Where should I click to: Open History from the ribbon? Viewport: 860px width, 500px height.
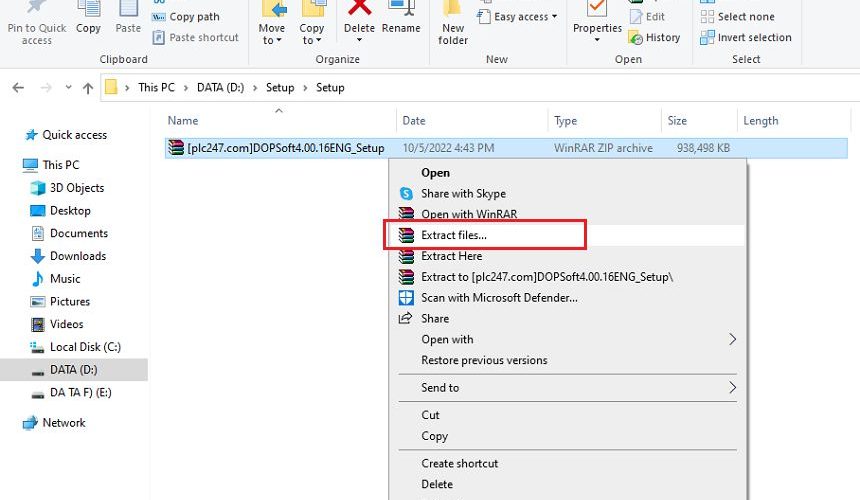655,37
